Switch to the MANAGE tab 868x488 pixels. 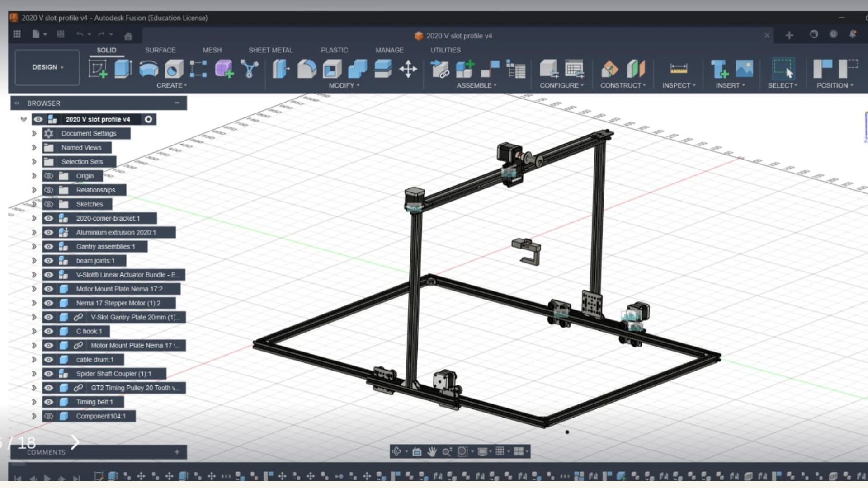[389, 50]
